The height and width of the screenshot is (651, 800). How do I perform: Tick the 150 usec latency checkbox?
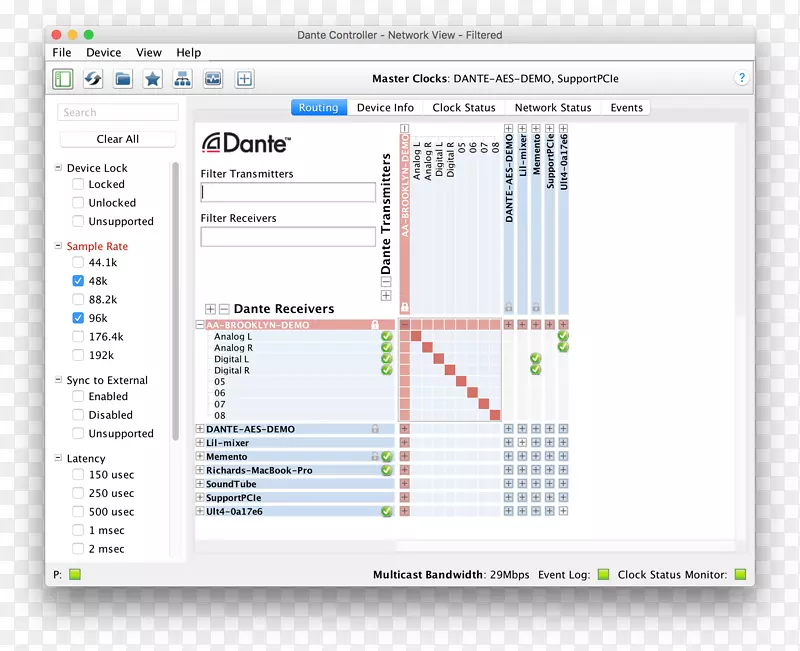point(78,475)
